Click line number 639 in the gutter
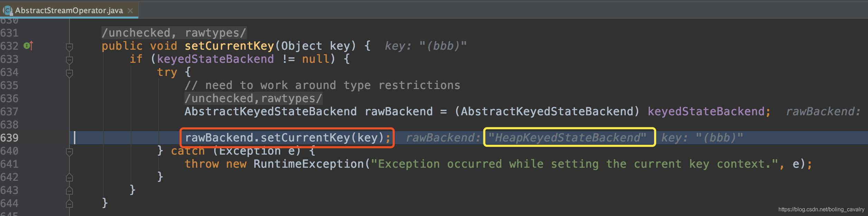Screen dimensions: 868x216 pyautogui.click(x=9, y=138)
